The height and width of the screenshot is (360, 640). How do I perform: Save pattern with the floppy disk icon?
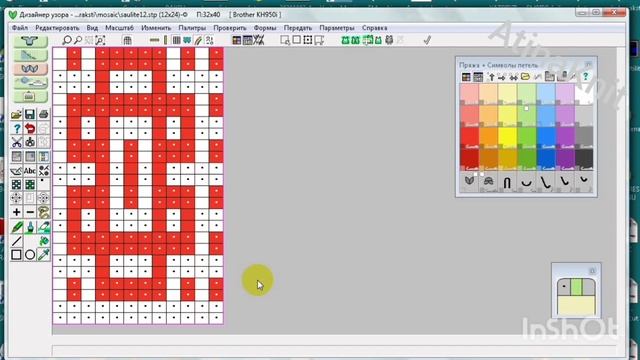pos(30,115)
